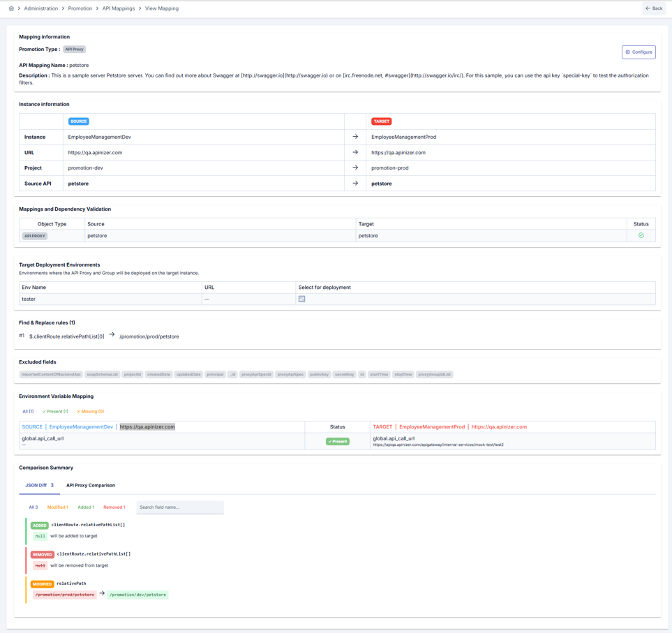Screen dimensions: 672x633
Task: Click $.clientRoute.relativePathList[0] rule text
Action: (66, 336)
